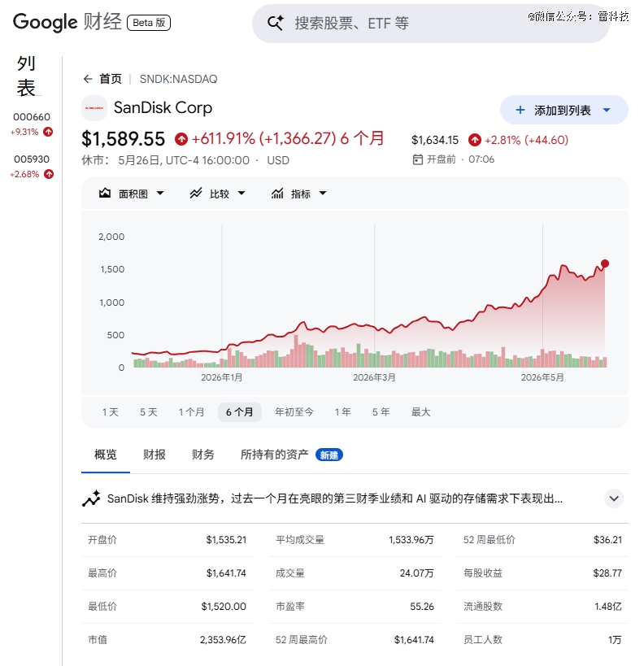Click the pre-market price $1,634.15
The image size is (644, 666).
(x=435, y=140)
